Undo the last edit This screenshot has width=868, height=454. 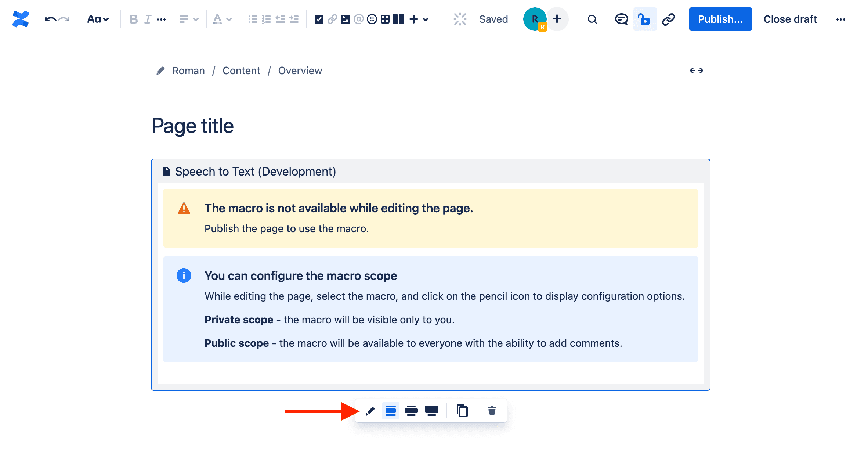tap(50, 19)
